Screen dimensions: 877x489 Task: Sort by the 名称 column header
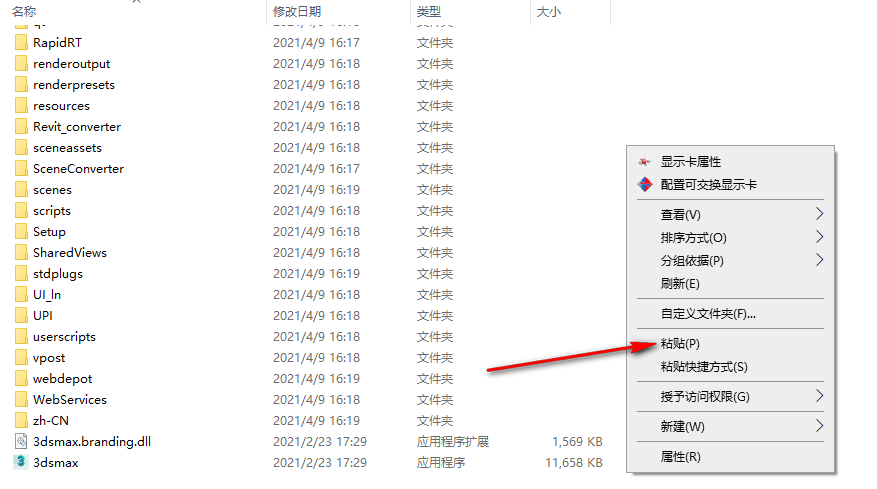24,11
